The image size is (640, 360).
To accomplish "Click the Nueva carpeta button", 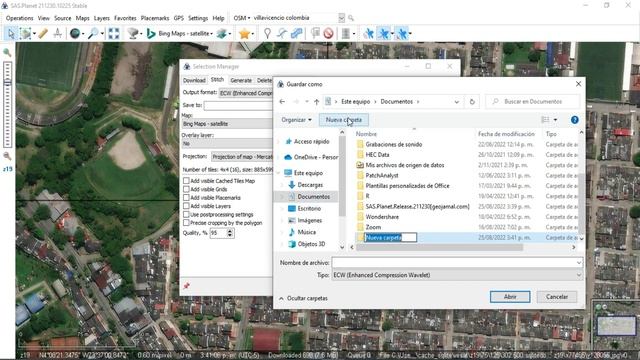I will point(344,120).
